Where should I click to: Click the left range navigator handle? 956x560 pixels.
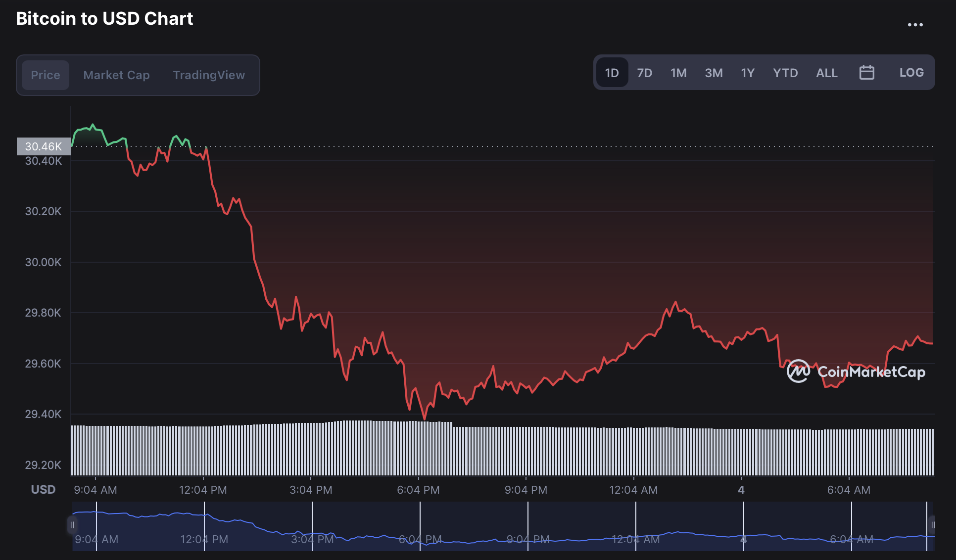(x=72, y=525)
